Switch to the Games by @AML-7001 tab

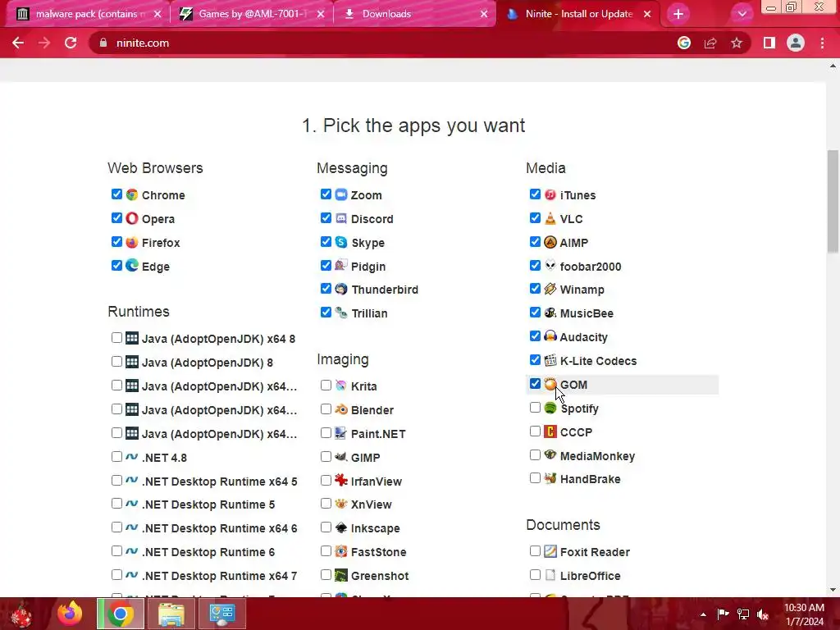pyautogui.click(x=252, y=14)
